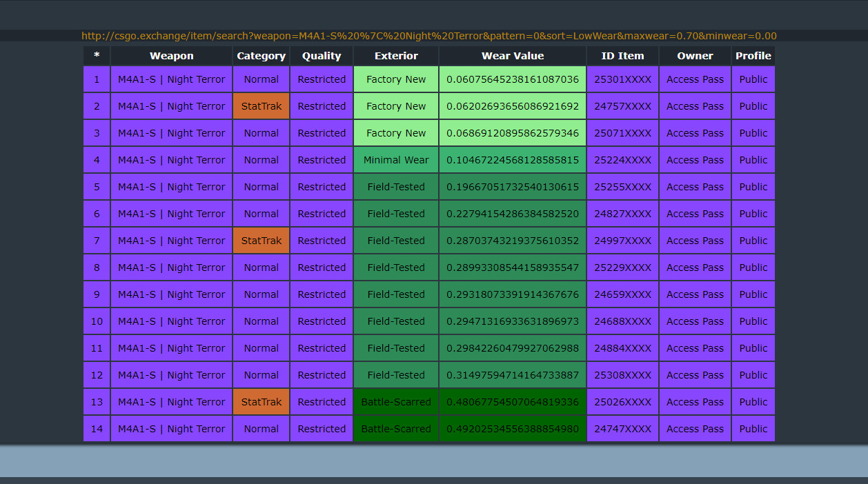The height and width of the screenshot is (484, 868).
Task: Click M4A1-S | Night Terror in row 9
Action: (x=172, y=294)
